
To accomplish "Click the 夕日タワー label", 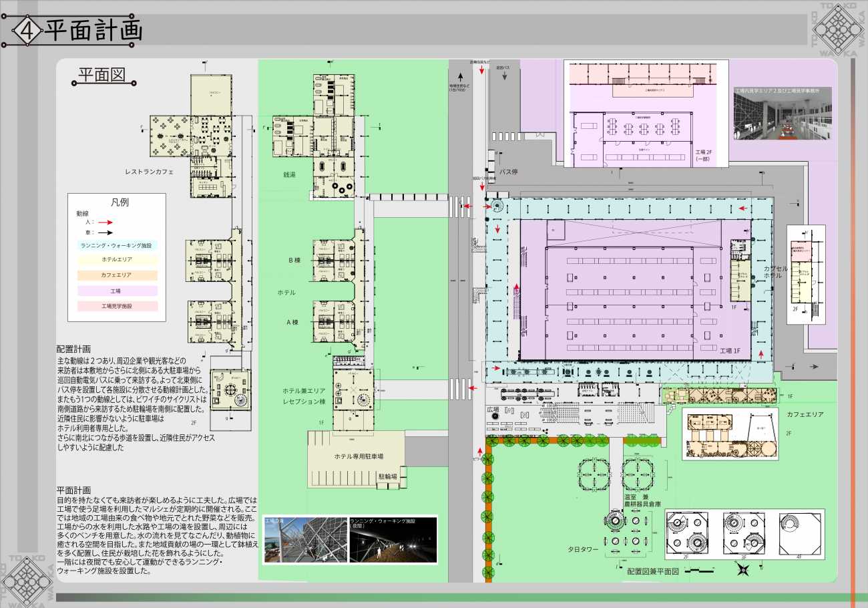I will [x=581, y=550].
